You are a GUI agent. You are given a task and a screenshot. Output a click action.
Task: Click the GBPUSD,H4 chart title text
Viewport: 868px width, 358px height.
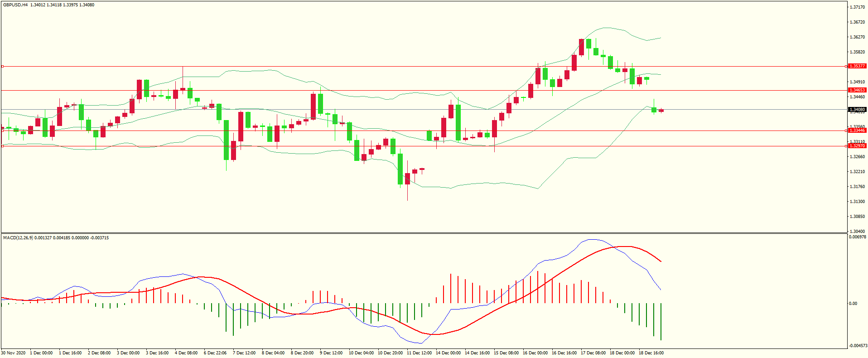tap(15, 5)
